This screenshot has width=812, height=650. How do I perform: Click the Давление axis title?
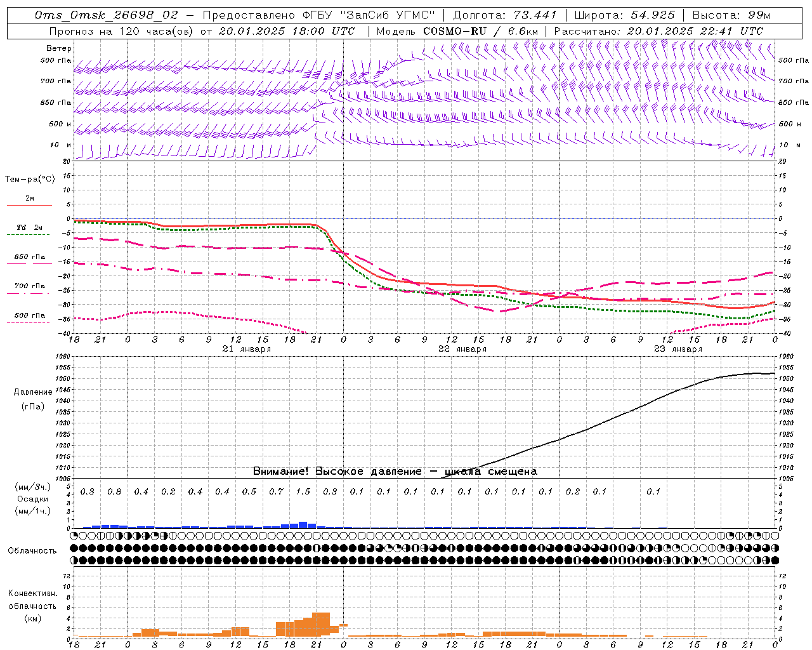(32, 392)
